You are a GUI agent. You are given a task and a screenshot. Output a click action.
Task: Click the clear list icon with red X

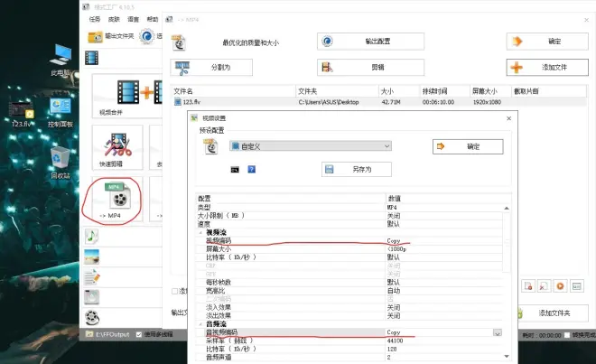pos(544,286)
